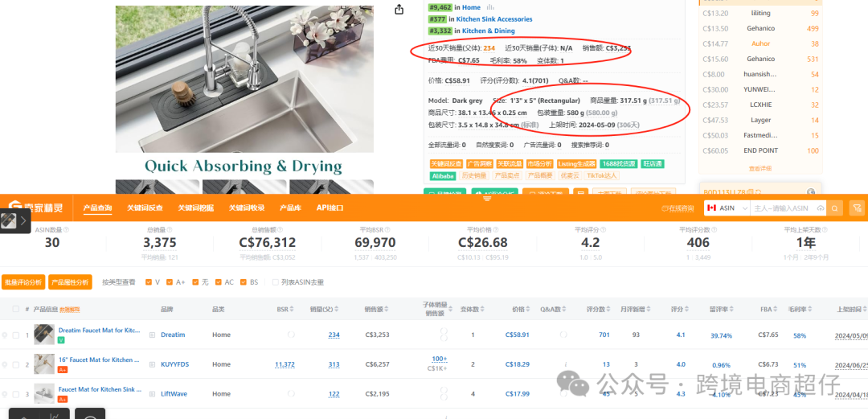This screenshot has height=419, width=868.
Task: Switch to the 关键词收录 tab
Action: (247, 208)
